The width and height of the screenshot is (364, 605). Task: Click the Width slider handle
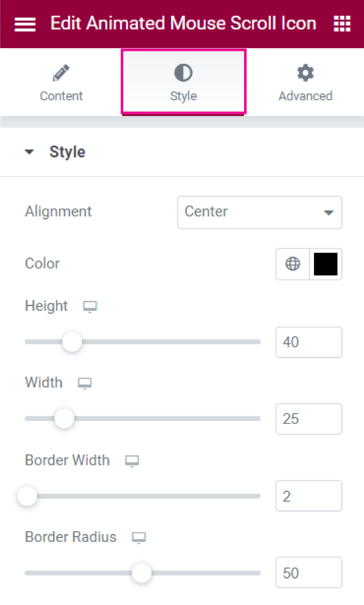coord(64,419)
